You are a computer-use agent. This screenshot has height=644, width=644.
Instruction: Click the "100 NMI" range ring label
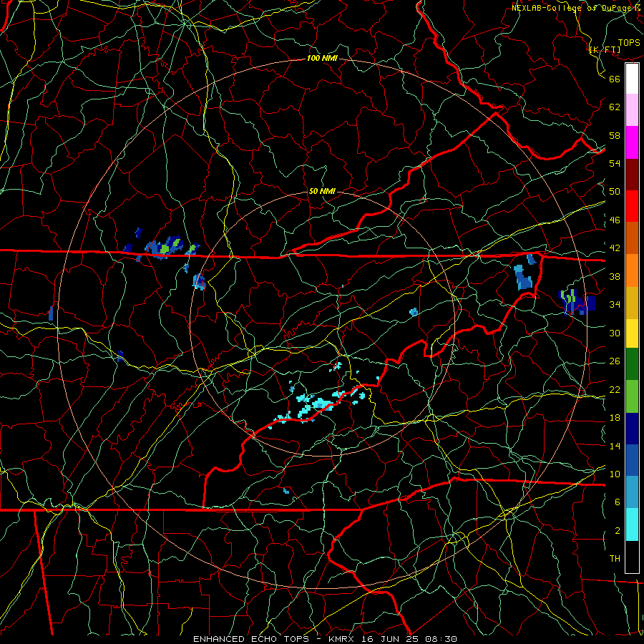[321, 58]
